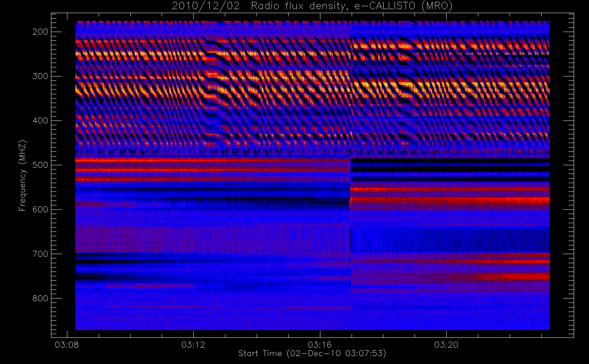Click the 03:20 time tick label
The height and width of the screenshot is (364, 589).
pos(446,345)
